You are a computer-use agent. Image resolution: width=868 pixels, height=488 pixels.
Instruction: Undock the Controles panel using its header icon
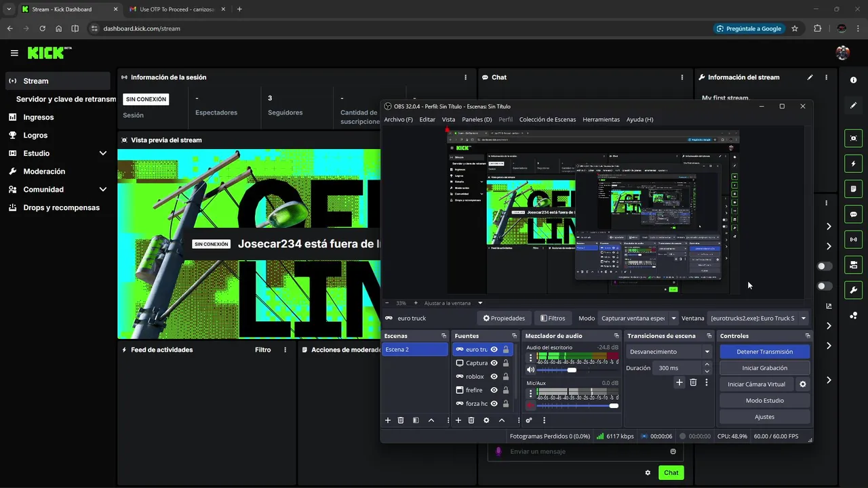tap(807, 335)
